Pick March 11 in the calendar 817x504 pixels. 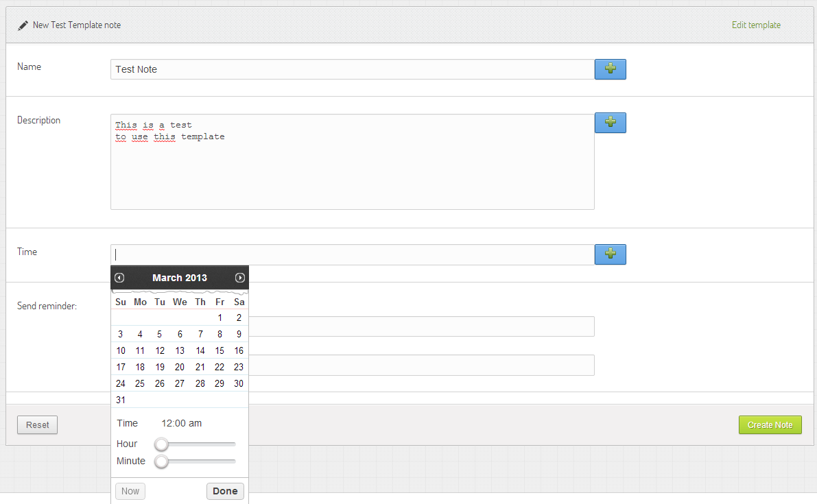[x=140, y=350]
